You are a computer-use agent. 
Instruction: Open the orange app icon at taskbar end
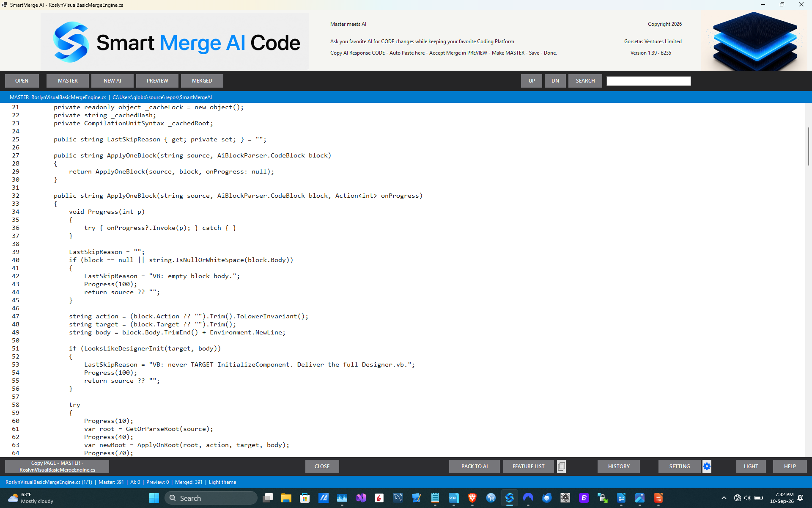pos(658,498)
